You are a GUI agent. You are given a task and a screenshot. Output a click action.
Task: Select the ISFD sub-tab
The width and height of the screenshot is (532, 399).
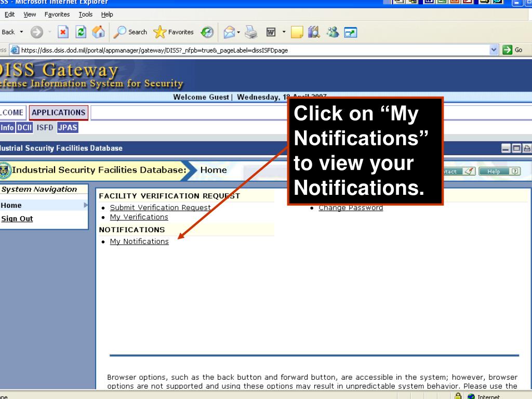45,128
